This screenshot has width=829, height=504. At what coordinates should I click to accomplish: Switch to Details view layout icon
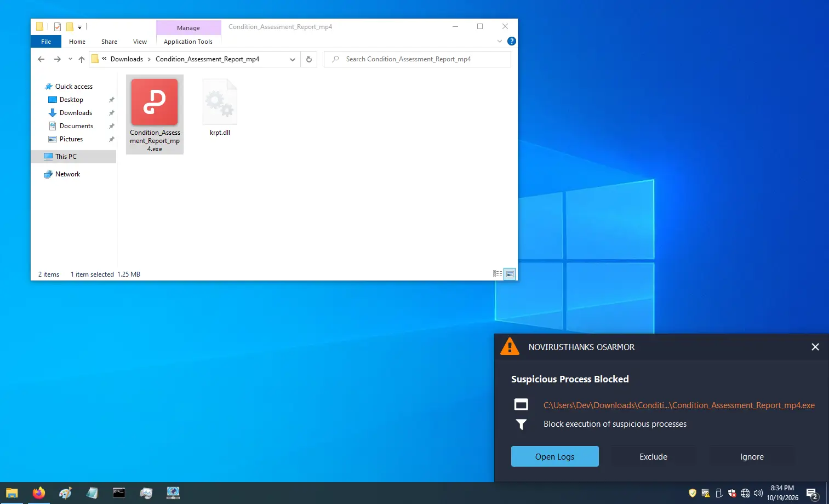pos(498,274)
